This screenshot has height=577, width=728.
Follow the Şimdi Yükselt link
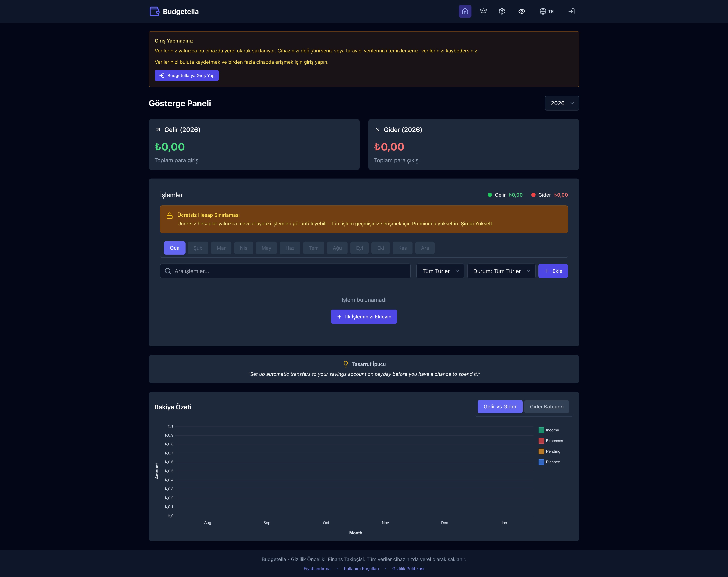coord(476,224)
